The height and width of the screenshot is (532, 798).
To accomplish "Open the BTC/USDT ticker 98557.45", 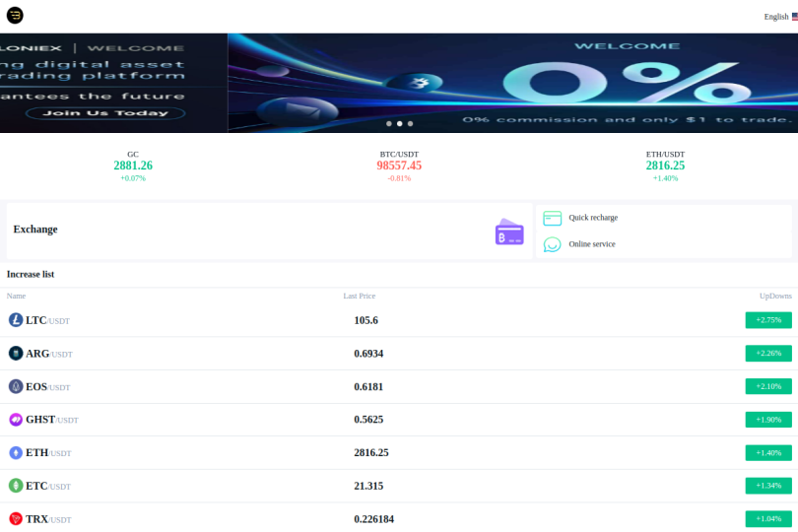I will [399, 166].
